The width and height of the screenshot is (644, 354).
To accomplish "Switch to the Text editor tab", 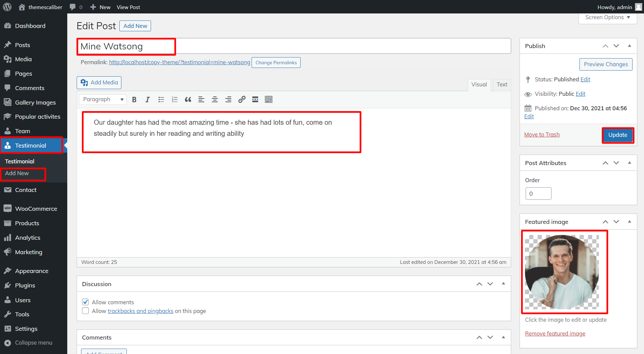I will click(x=502, y=85).
